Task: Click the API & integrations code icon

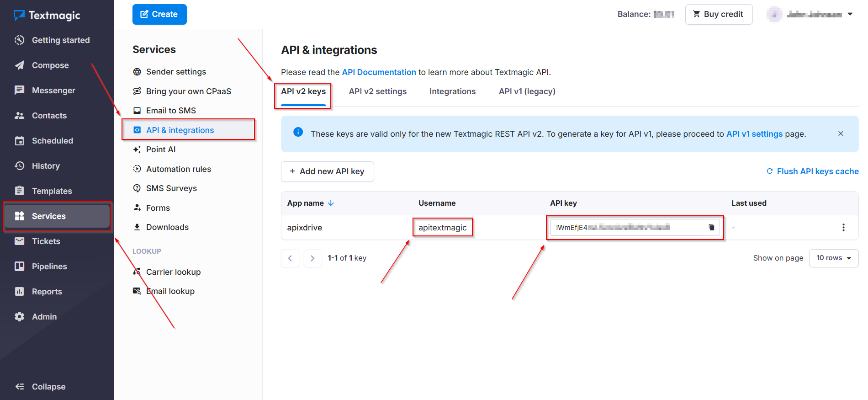Action: 137,130
